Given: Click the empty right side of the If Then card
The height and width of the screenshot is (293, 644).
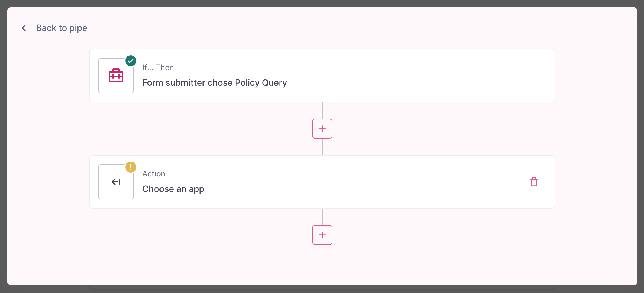Looking at the screenshot, I should click(438, 76).
